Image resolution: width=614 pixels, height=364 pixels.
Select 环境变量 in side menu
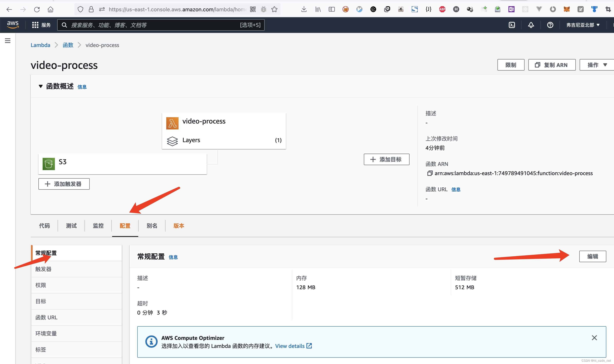click(x=76, y=334)
